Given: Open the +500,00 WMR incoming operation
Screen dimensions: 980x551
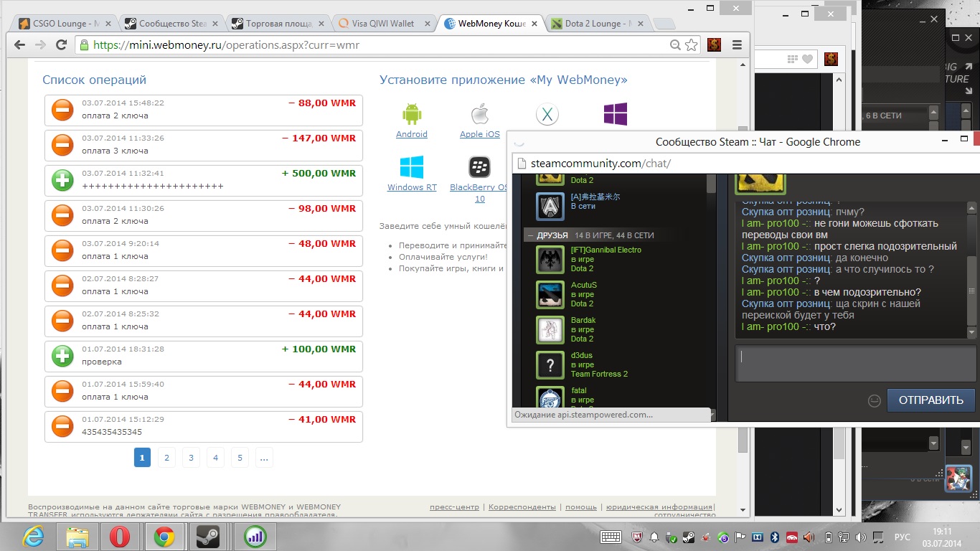Looking at the screenshot, I should pyautogui.click(x=204, y=180).
